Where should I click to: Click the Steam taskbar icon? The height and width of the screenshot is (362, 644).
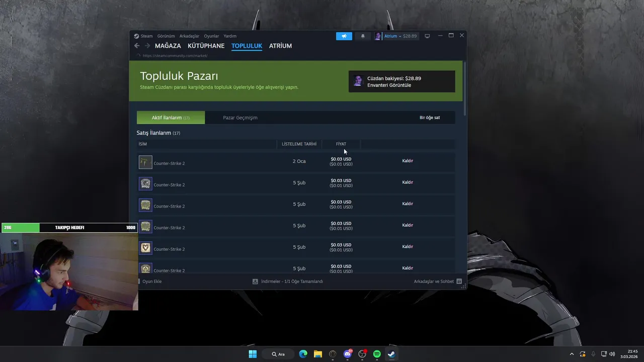[391, 354]
